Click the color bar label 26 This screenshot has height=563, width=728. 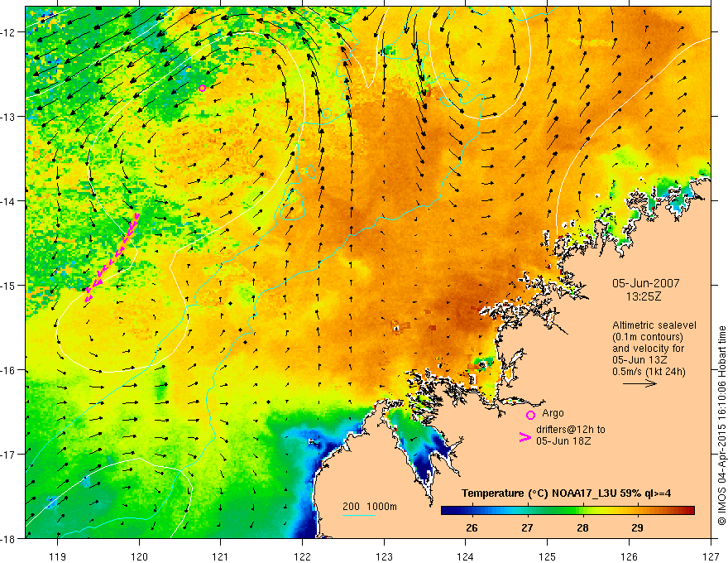click(472, 527)
